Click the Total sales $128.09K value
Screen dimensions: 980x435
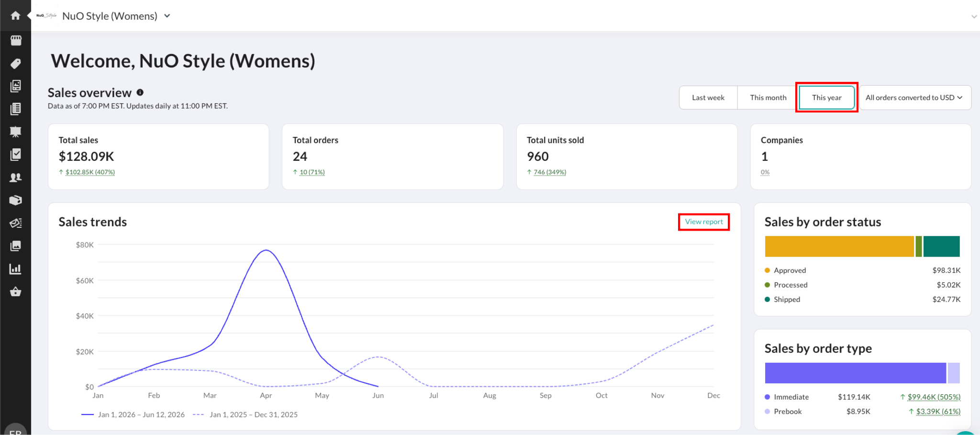(87, 156)
